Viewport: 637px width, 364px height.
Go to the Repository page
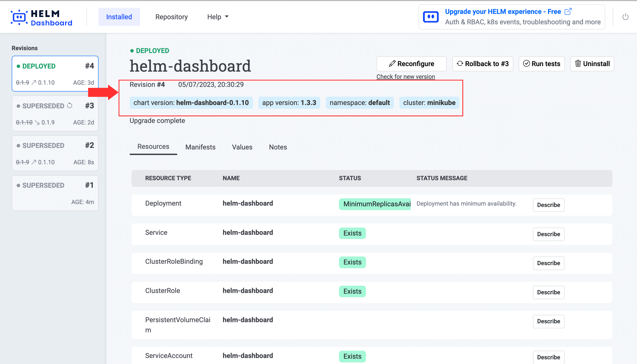click(171, 17)
